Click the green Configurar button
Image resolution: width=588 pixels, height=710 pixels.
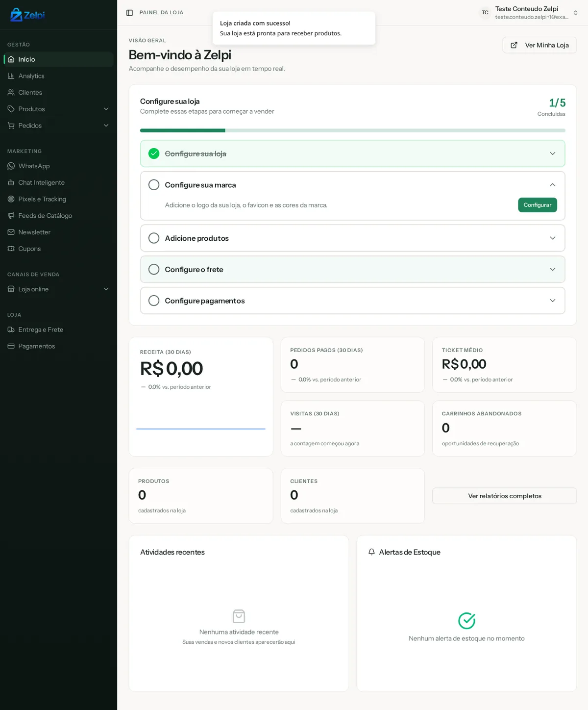click(x=538, y=205)
